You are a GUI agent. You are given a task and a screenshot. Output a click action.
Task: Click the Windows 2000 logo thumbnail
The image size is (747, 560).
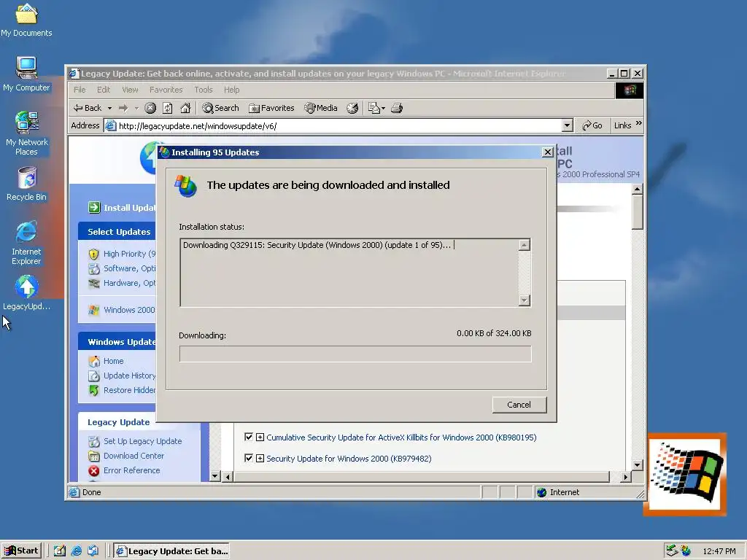coord(685,474)
